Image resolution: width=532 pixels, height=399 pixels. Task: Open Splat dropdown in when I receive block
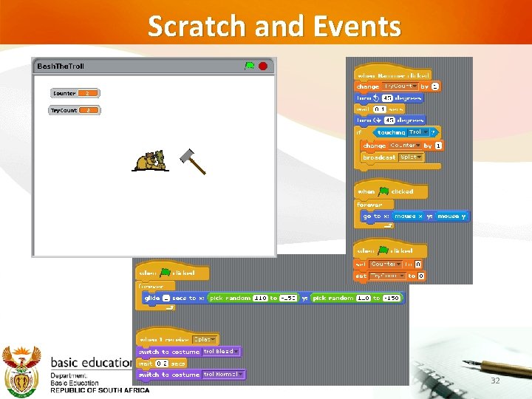point(204,339)
